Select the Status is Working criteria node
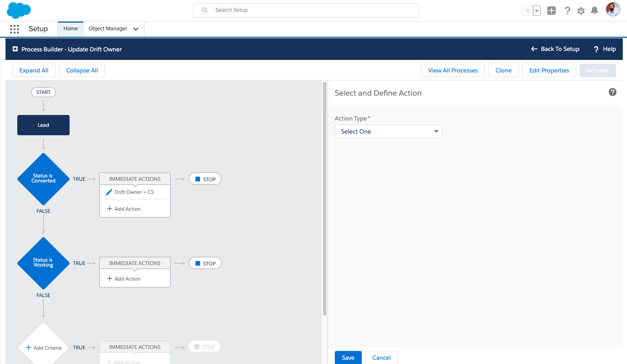Image resolution: width=627 pixels, height=364 pixels. (43, 263)
